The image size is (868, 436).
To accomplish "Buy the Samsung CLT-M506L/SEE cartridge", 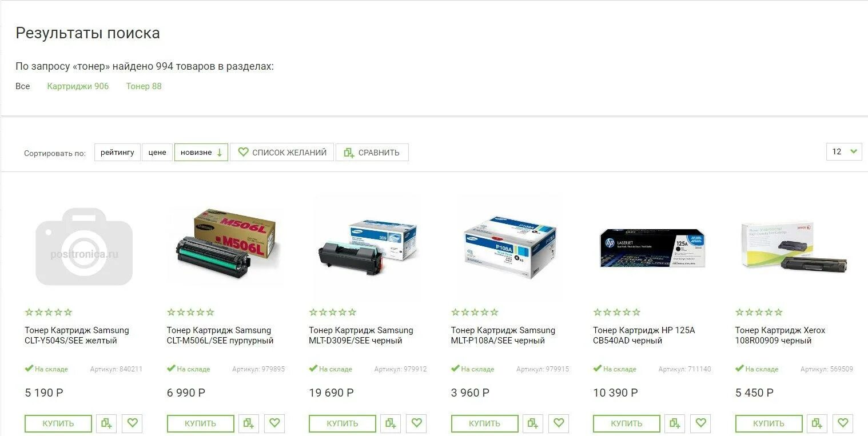I will point(201,423).
